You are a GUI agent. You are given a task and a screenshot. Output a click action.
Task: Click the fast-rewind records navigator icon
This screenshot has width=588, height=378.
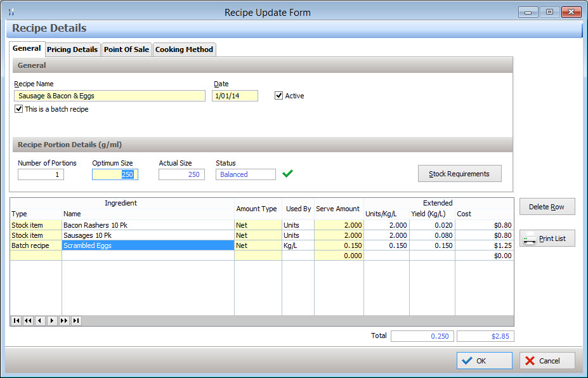click(x=27, y=320)
